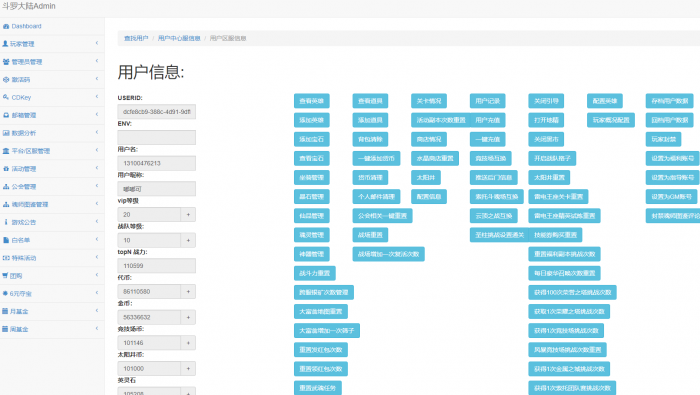Open 公会管理 in the sidebar
700x395 pixels.
pos(52,187)
